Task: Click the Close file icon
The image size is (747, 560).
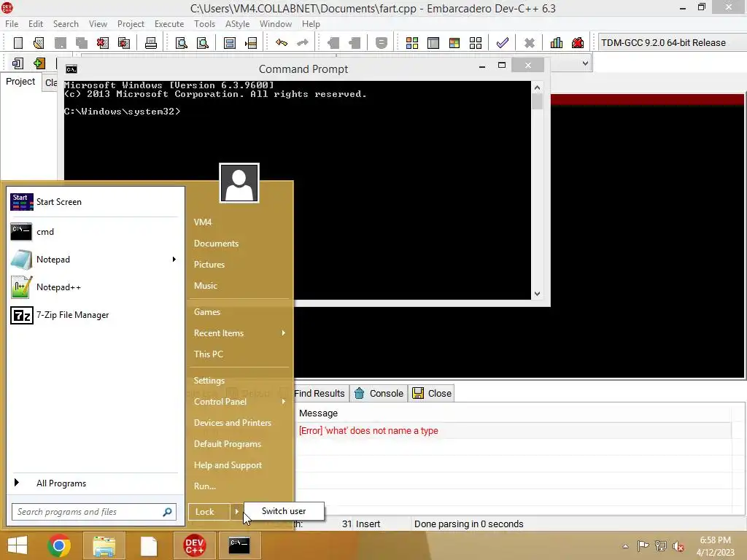Action: (102, 43)
